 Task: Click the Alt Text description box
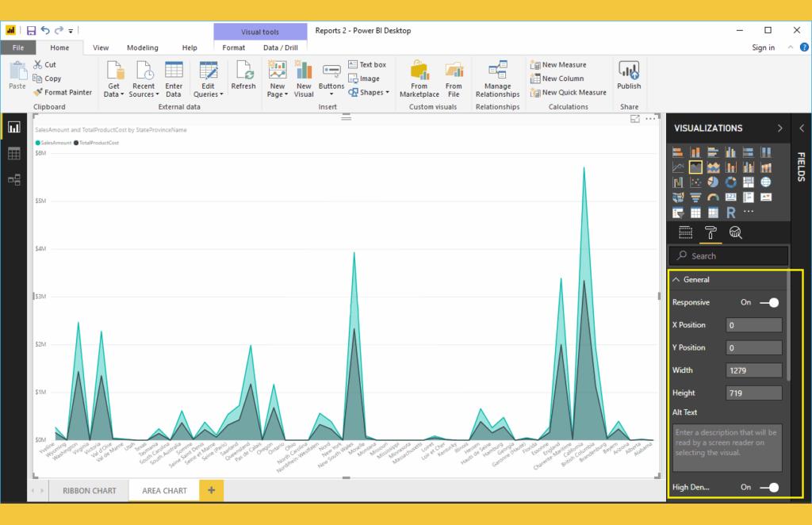pos(727,448)
